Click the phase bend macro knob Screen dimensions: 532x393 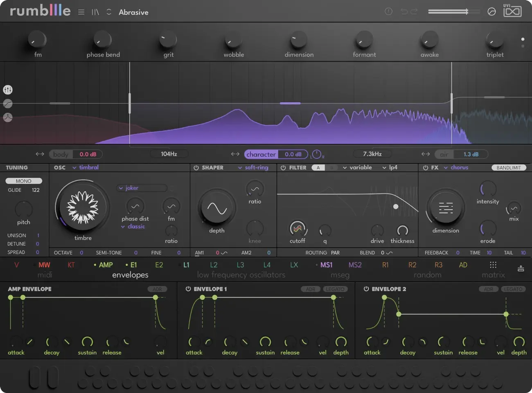[x=102, y=40]
